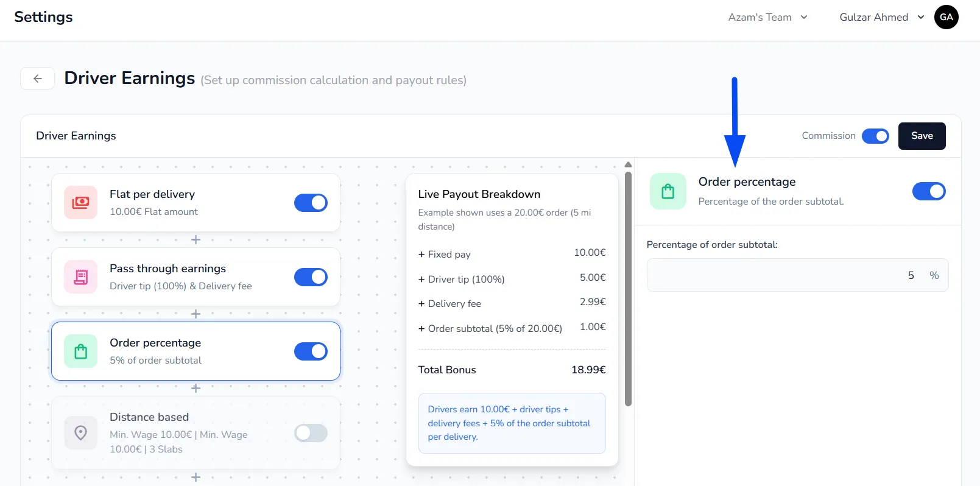980x486 pixels.
Task: Click '10.00€ Flat amount' subtitle text
Action: tap(153, 212)
